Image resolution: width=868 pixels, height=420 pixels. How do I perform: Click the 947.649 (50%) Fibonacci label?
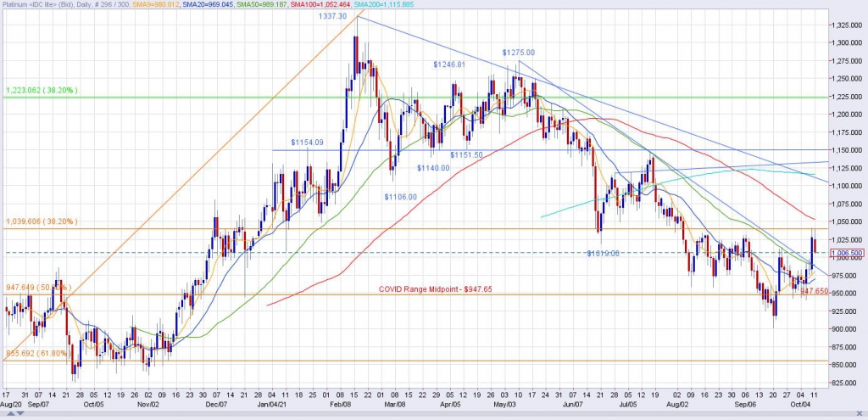point(39,288)
